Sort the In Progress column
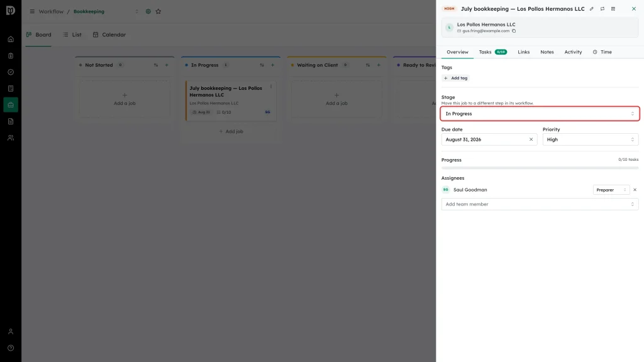Viewport: 644px width, 362px height. (x=262, y=65)
